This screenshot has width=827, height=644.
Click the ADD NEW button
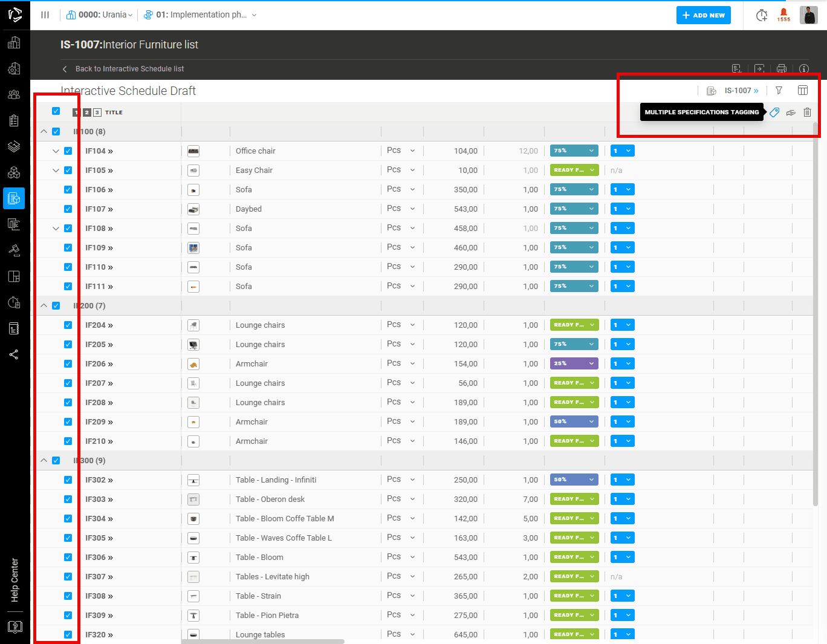tap(704, 15)
